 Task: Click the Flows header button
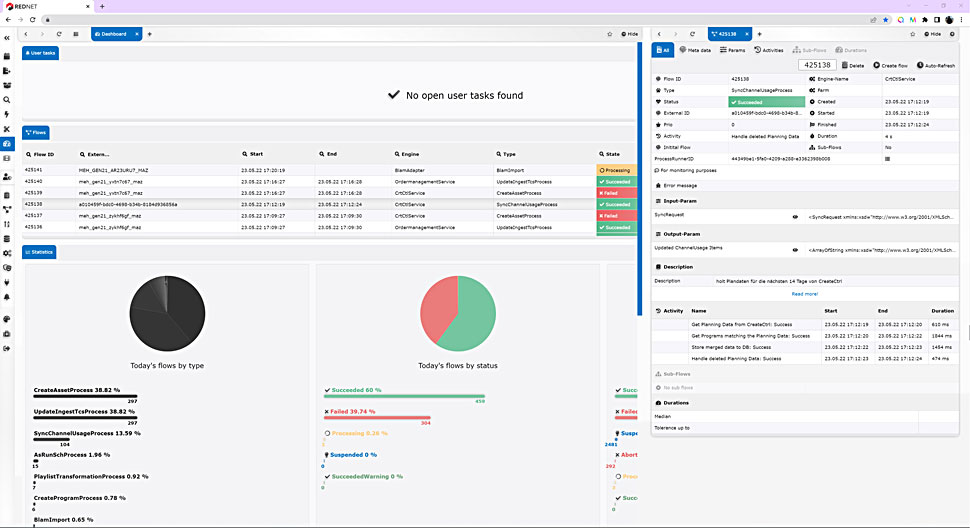36,132
